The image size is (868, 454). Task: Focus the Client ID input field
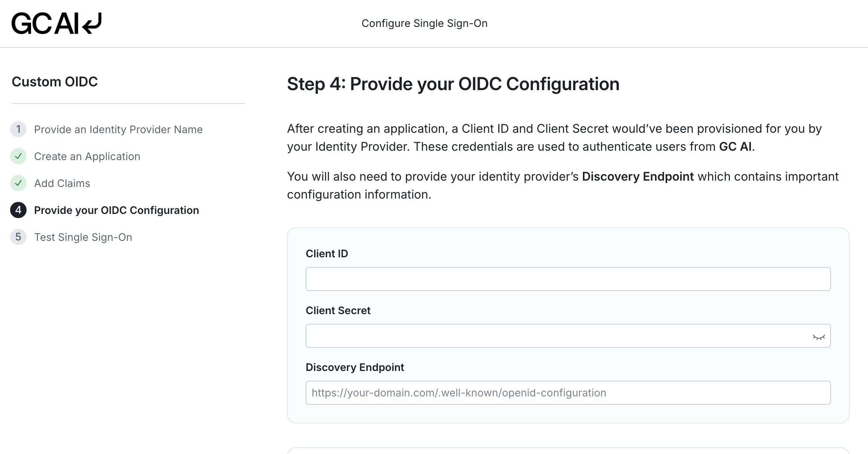pyautogui.click(x=568, y=279)
